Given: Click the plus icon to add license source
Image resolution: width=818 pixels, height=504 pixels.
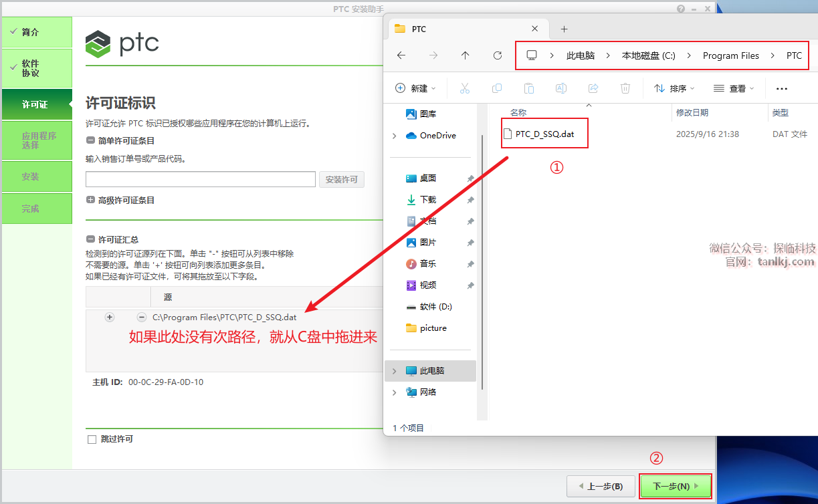Looking at the screenshot, I should click(x=110, y=318).
